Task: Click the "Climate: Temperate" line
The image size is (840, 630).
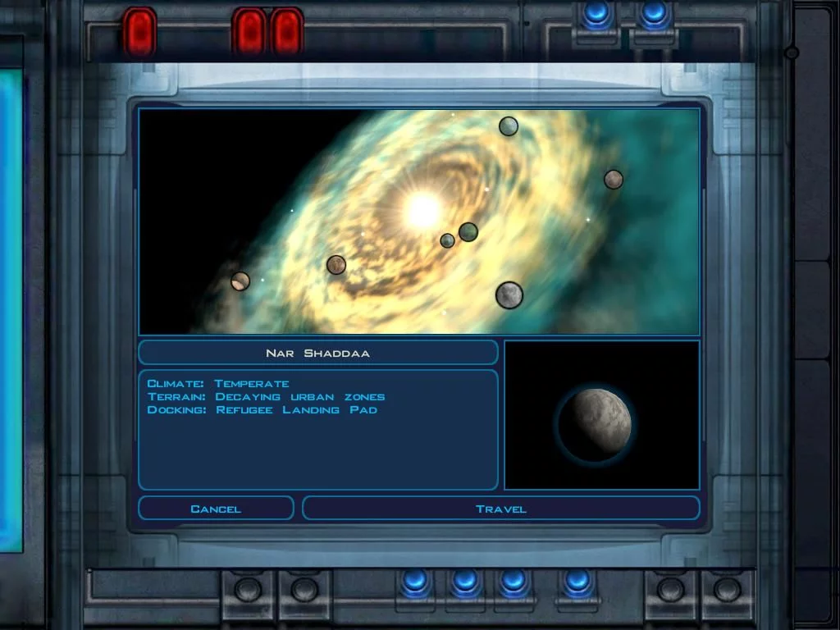Action: tap(218, 384)
